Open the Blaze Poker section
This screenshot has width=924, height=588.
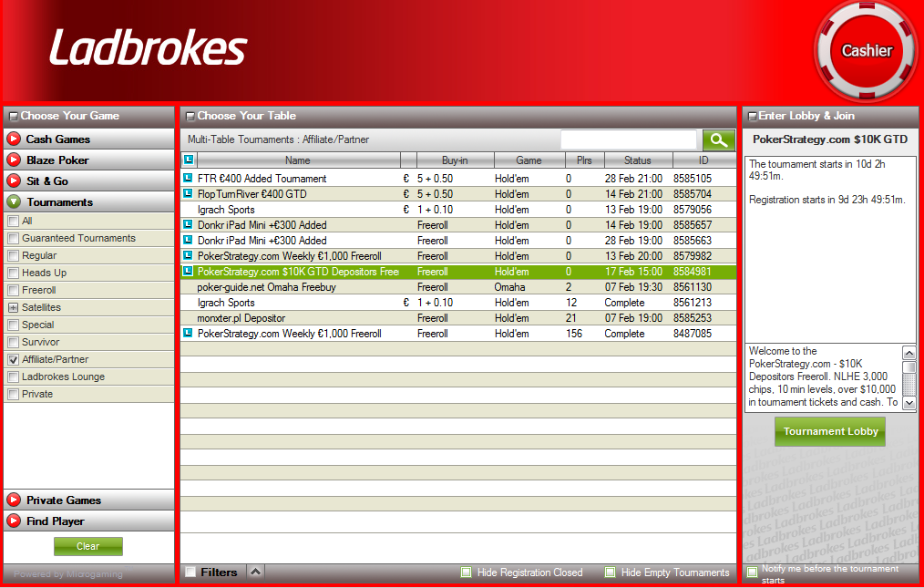tap(89, 160)
